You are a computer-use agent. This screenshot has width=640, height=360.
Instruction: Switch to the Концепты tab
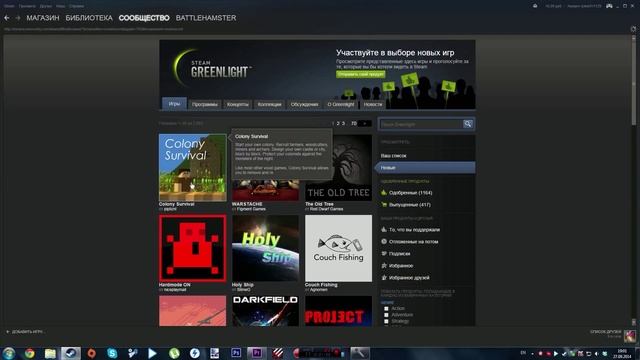click(238, 104)
